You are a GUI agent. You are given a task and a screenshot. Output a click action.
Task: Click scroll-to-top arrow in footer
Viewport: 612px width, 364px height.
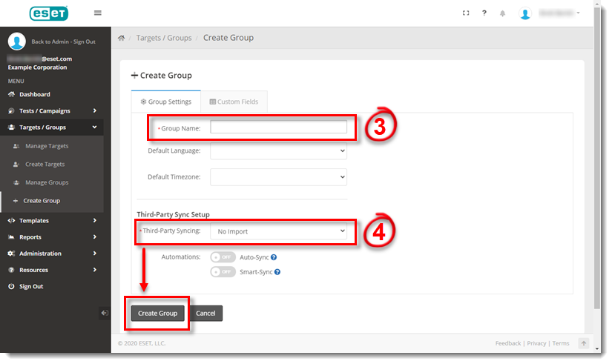[x=584, y=343]
